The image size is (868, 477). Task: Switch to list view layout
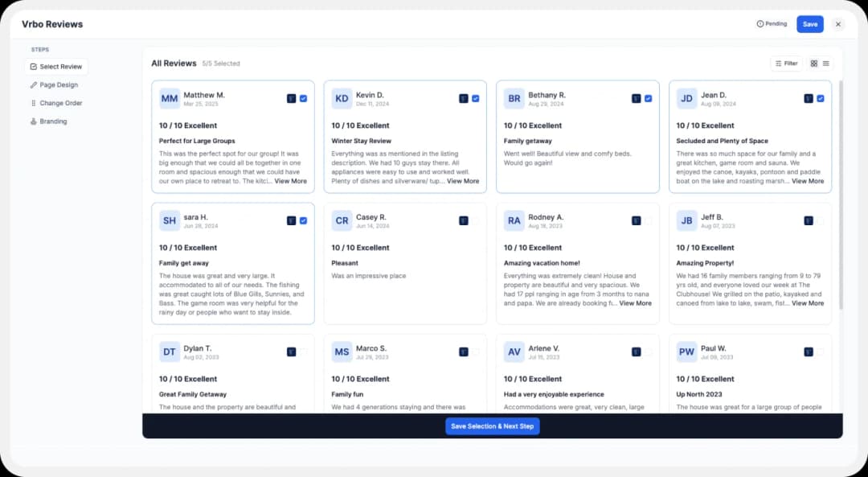825,64
